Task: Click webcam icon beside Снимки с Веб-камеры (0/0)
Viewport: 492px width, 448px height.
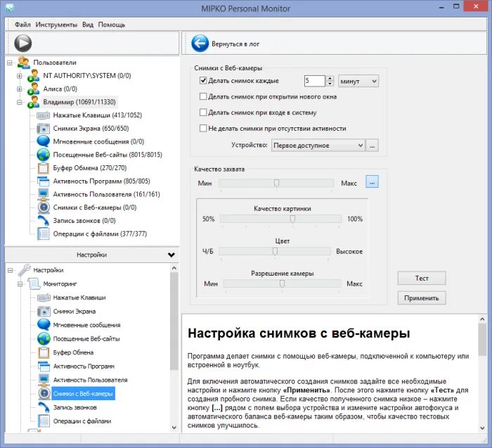Action: point(44,207)
